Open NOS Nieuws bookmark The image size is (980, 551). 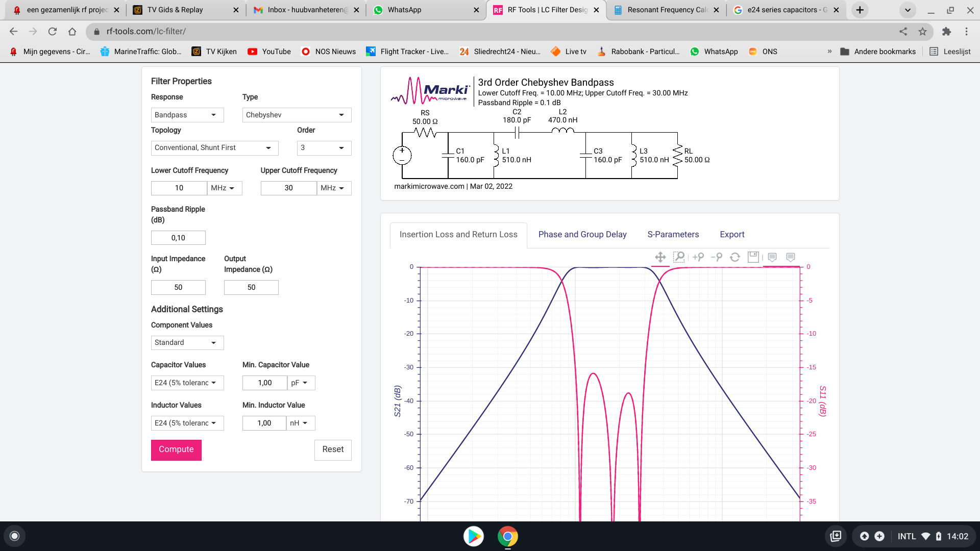(329, 52)
